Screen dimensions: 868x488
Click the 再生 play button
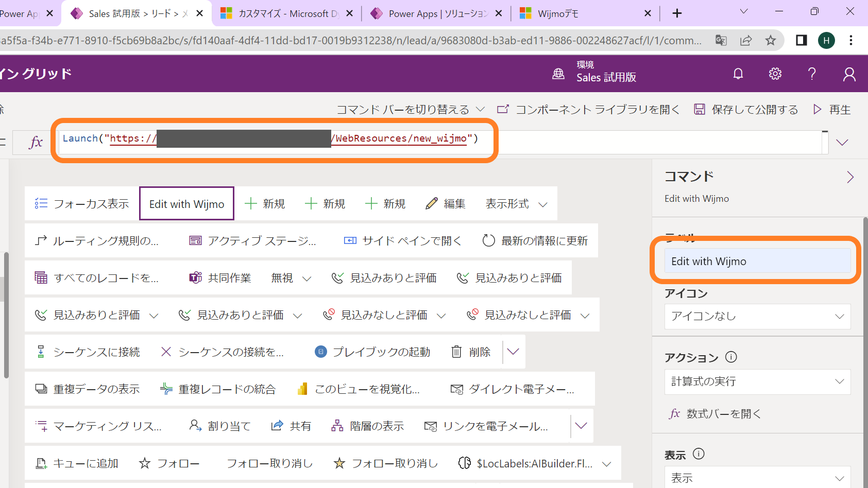tap(832, 110)
